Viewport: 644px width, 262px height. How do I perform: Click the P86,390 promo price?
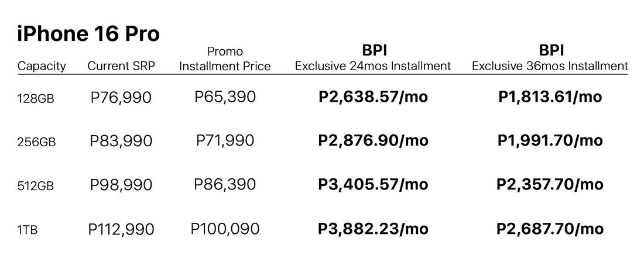pyautogui.click(x=225, y=185)
